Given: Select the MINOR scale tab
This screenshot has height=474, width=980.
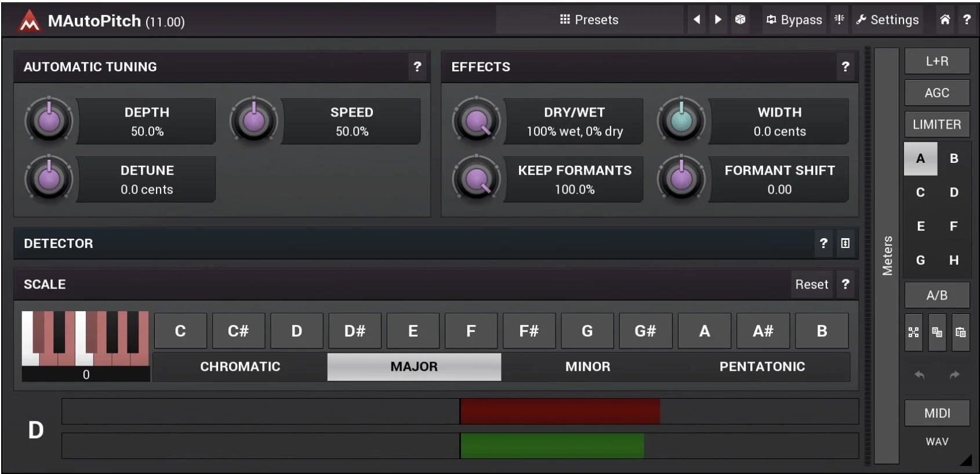Looking at the screenshot, I should 588,367.
